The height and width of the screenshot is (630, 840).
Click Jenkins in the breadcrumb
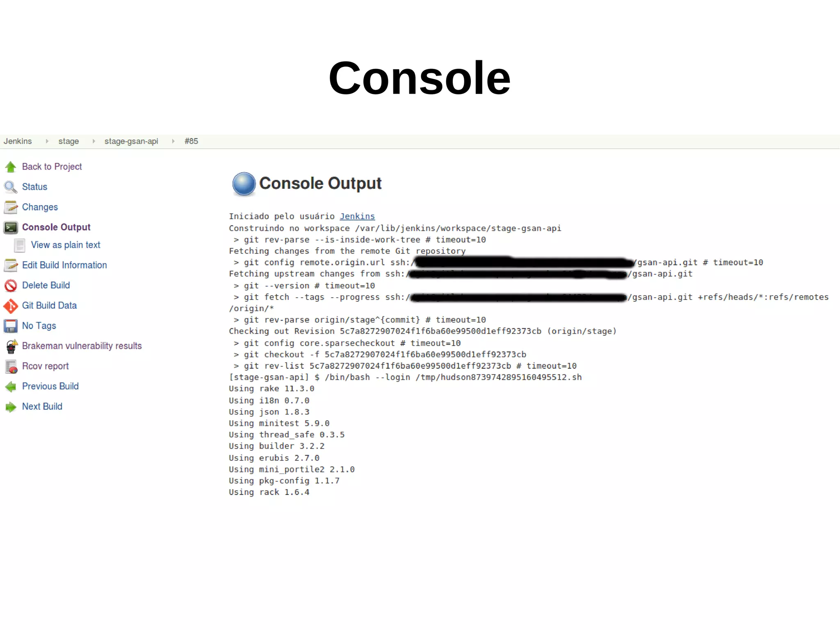[18, 141]
